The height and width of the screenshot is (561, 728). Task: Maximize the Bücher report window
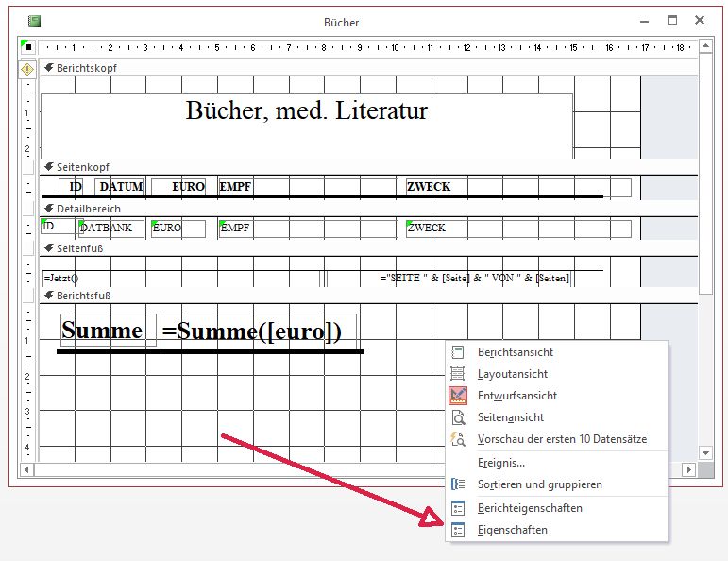pos(672,20)
